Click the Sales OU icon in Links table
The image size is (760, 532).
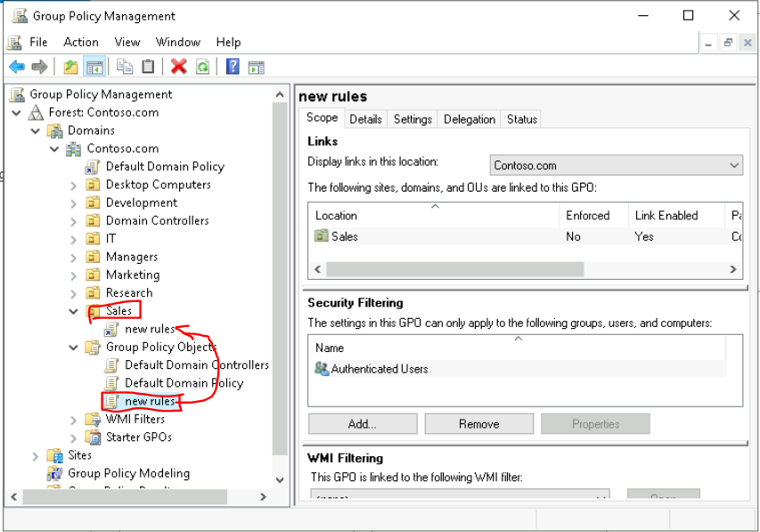click(x=322, y=236)
